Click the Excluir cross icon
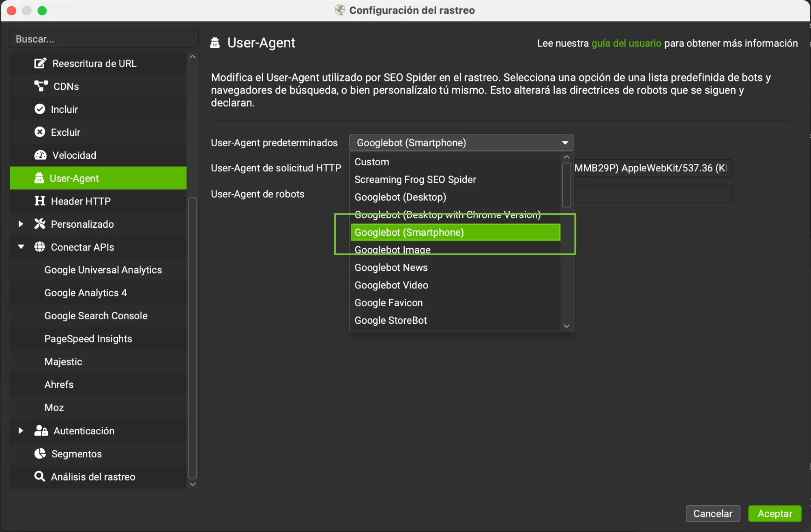The image size is (811, 532). tap(40, 132)
